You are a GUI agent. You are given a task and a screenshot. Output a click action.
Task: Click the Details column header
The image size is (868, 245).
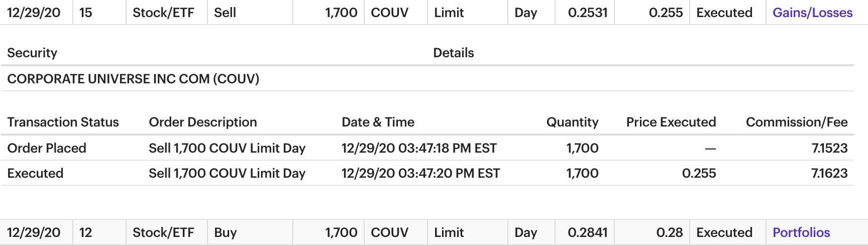(x=453, y=53)
